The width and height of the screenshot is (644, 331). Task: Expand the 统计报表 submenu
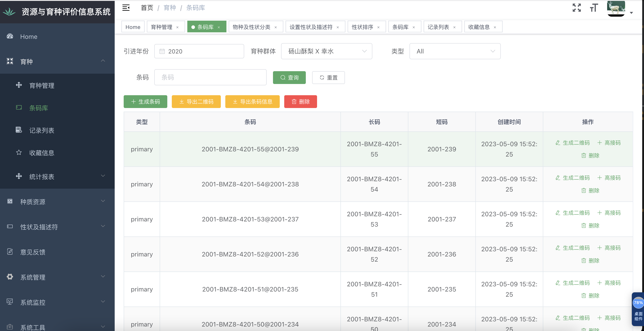click(x=57, y=177)
